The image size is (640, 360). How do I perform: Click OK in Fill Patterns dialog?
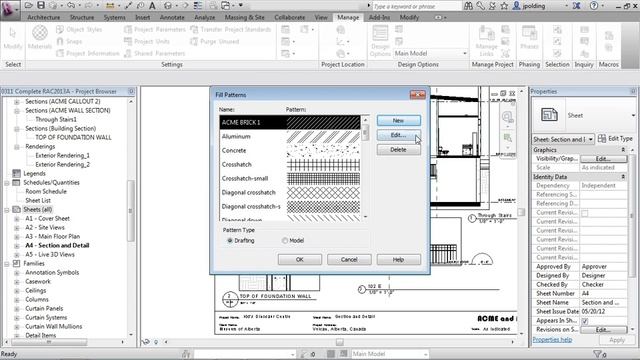coord(300,260)
